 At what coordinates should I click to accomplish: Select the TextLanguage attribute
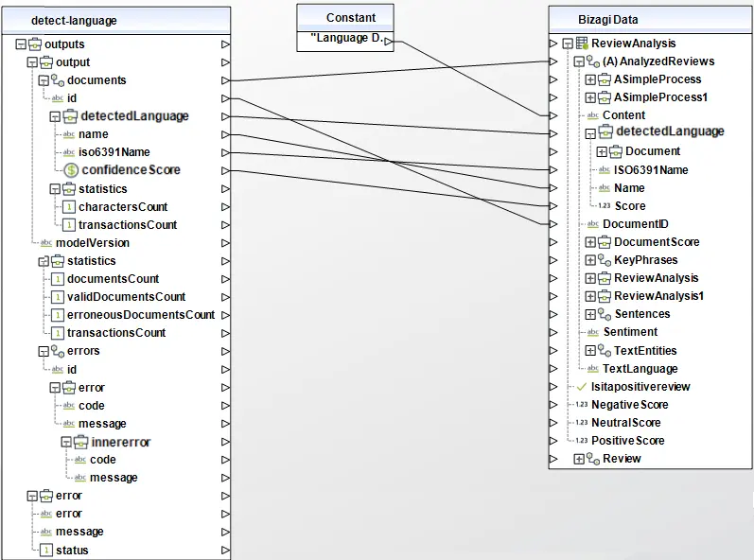coord(640,369)
